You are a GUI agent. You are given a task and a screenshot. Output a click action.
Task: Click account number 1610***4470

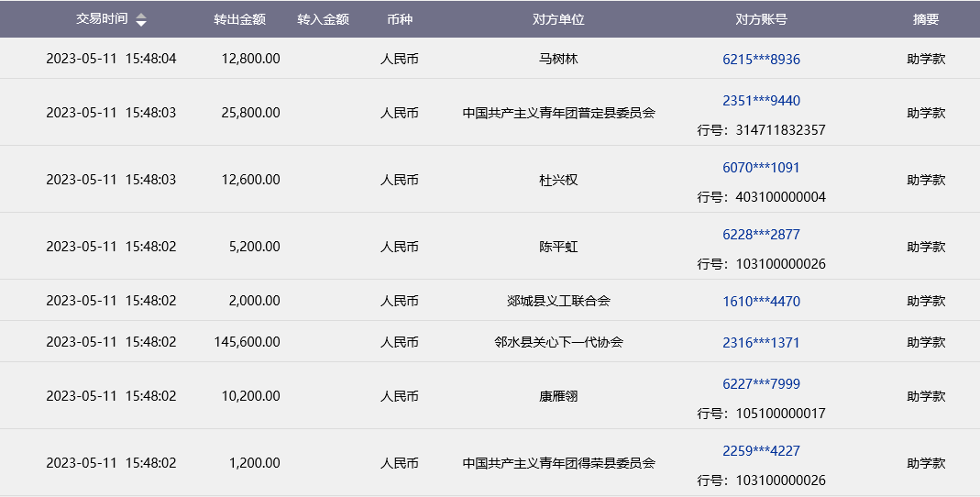[x=761, y=301]
